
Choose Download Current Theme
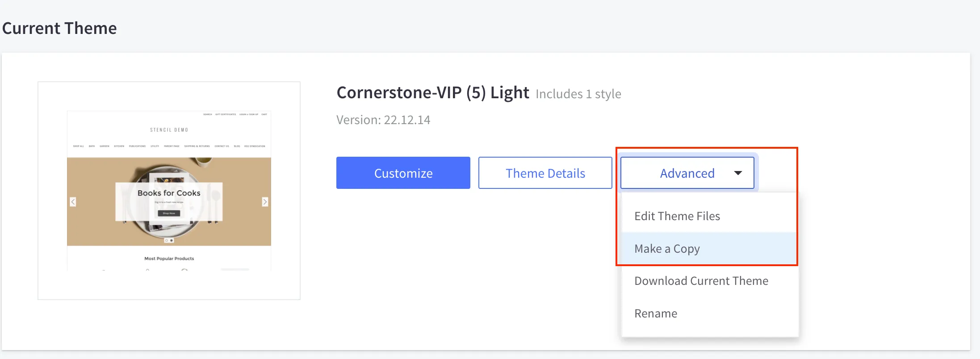click(701, 280)
